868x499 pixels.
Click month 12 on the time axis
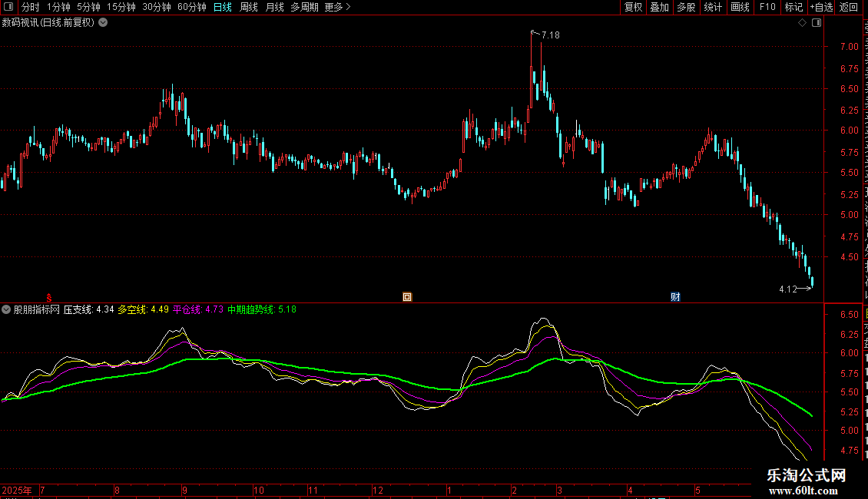[377, 490]
